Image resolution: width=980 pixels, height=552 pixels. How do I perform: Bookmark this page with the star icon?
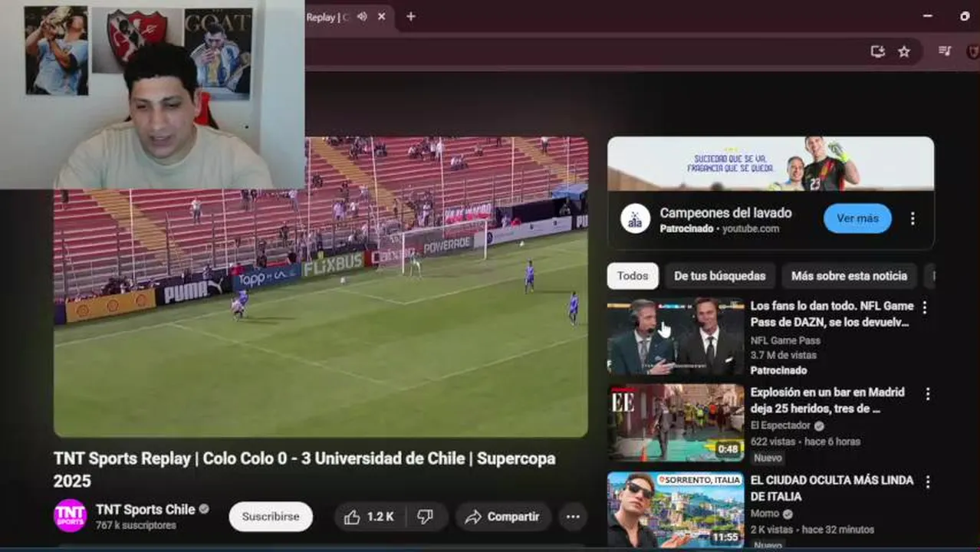(x=904, y=51)
